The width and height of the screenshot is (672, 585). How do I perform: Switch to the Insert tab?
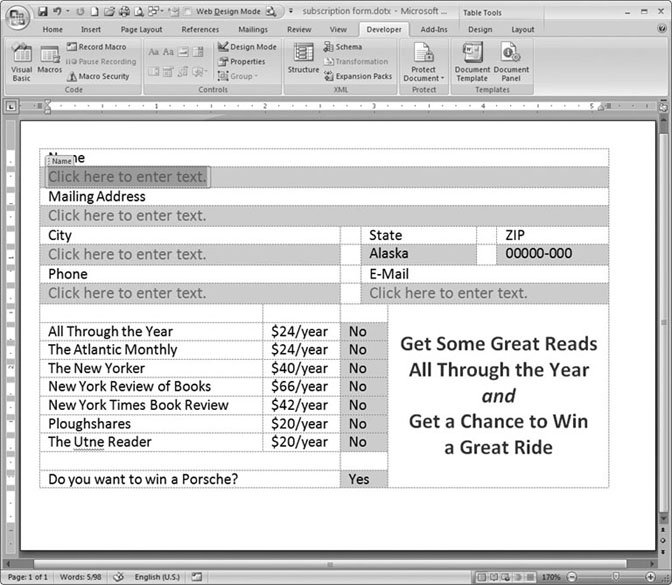[x=91, y=30]
